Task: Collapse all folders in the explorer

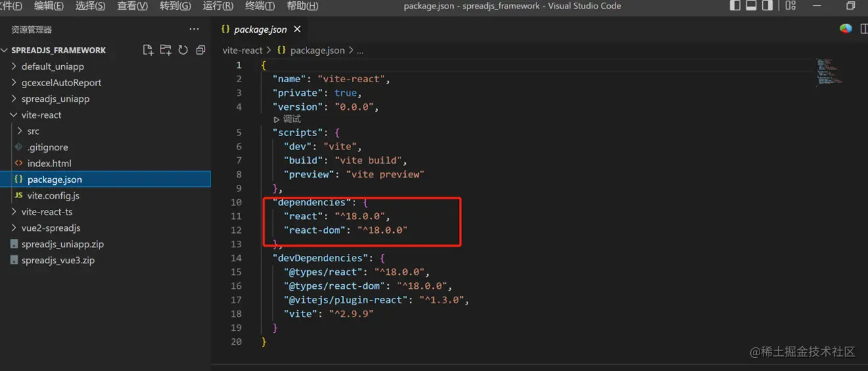Action: (x=201, y=50)
